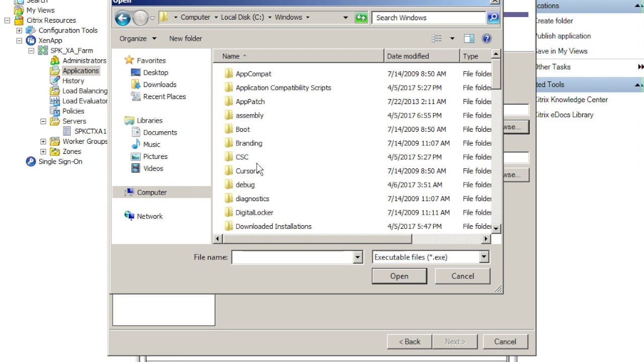
Task: Open the Organize menu
Action: coord(138,38)
